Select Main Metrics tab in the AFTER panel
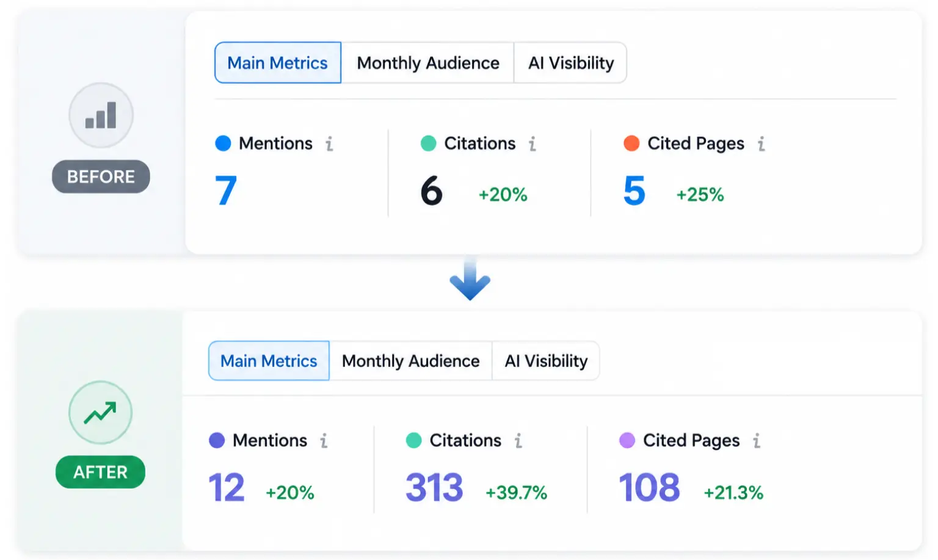 [x=269, y=361]
